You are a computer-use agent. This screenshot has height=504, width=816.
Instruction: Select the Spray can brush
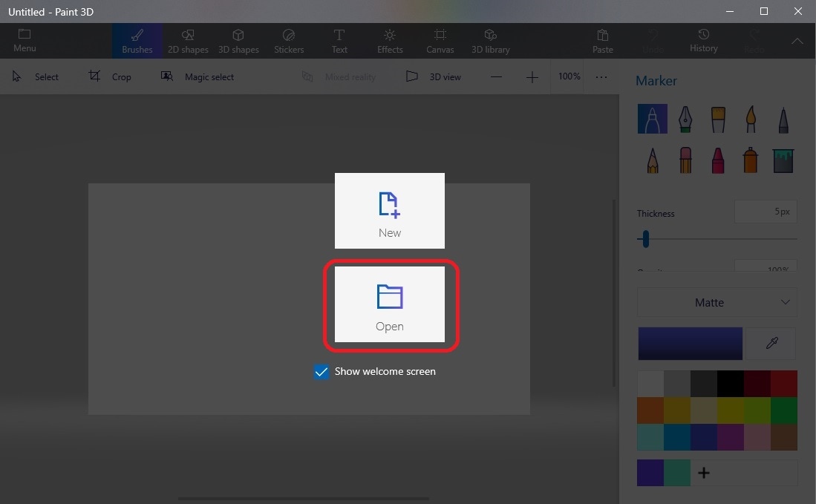tap(751, 159)
